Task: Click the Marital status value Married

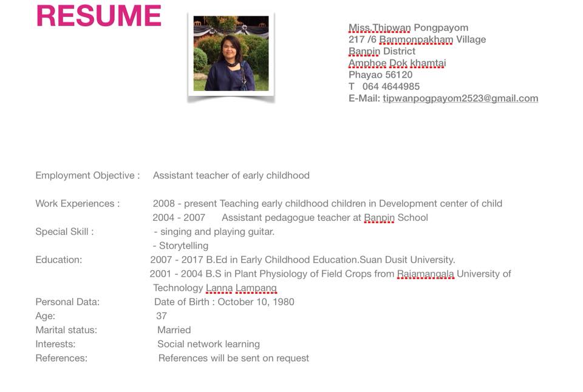Action: point(174,329)
